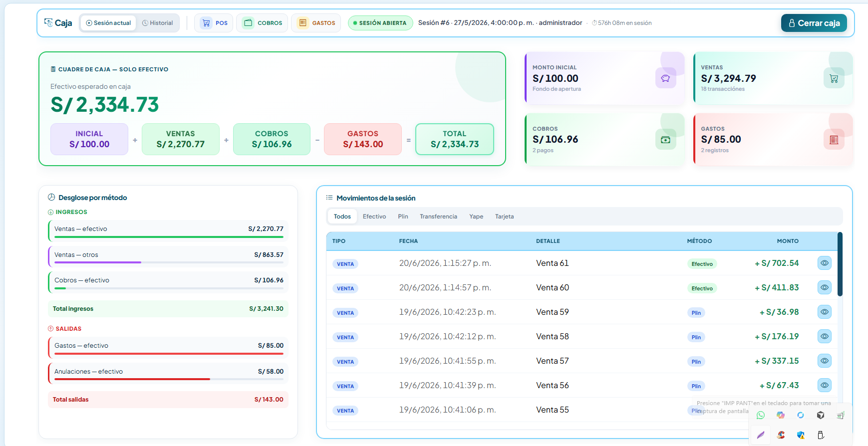
Task: Click the CCleaner tray icon
Action: click(781, 435)
